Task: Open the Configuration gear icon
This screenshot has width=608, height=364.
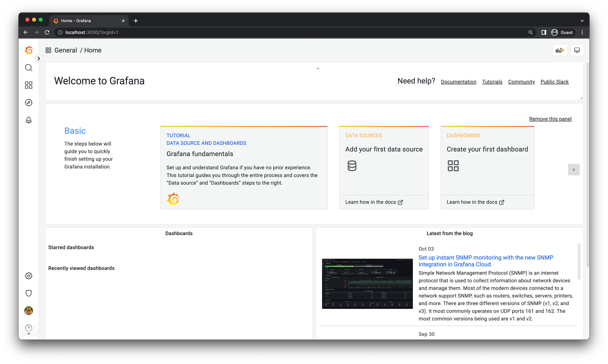Action: (x=29, y=276)
